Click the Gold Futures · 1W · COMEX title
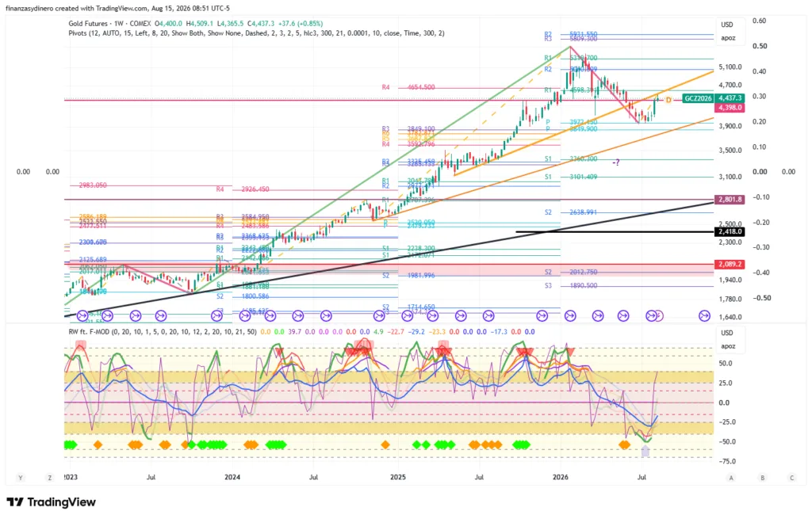This screenshot has height=519, width=812. [x=109, y=24]
